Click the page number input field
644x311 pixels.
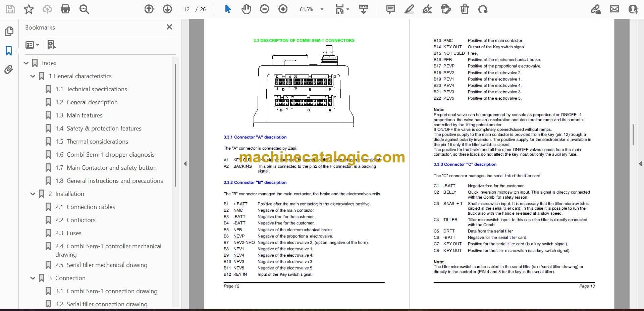click(187, 9)
